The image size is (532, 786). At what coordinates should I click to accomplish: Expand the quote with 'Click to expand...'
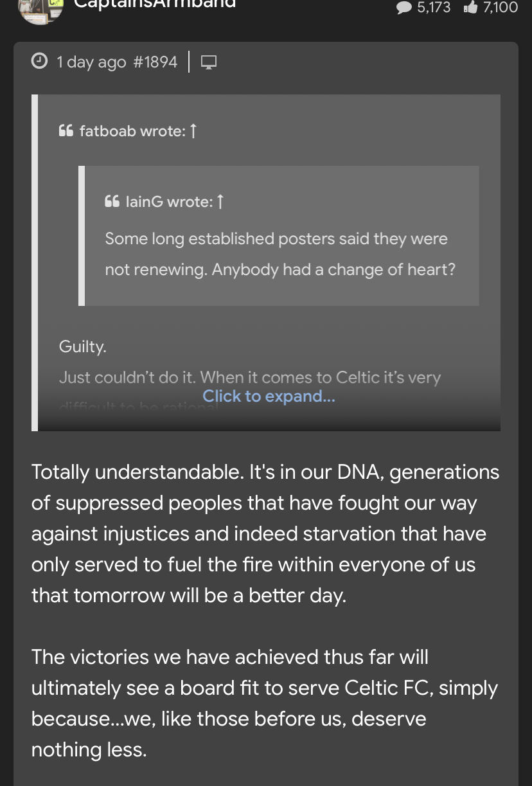[269, 397]
